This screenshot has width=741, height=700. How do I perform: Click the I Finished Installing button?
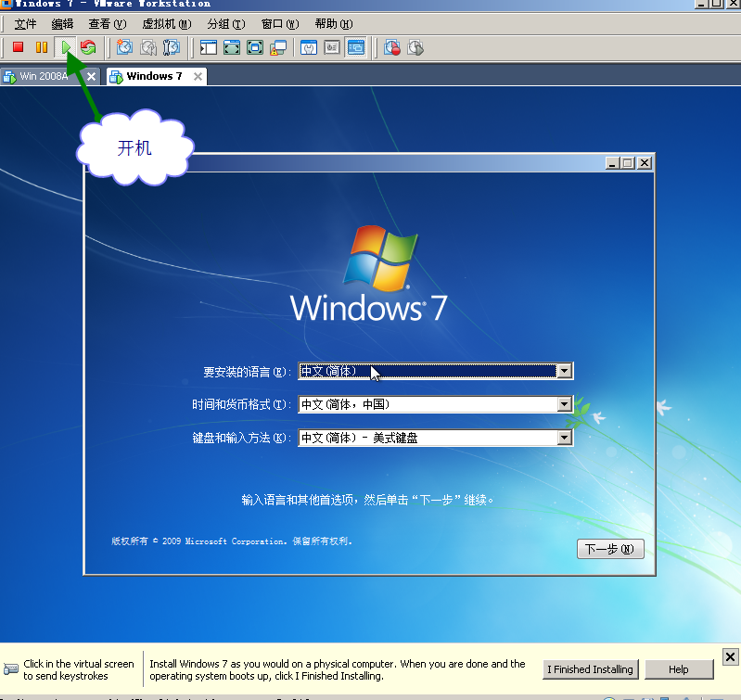point(590,669)
